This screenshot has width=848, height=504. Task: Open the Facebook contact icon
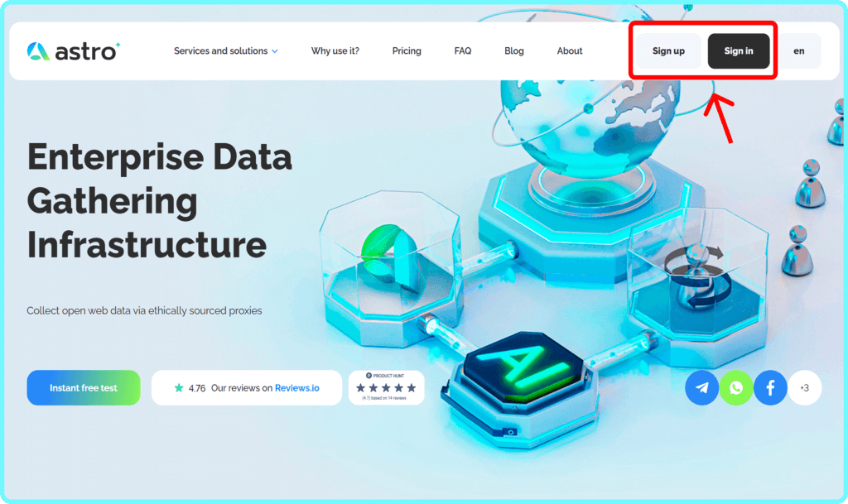tap(770, 387)
